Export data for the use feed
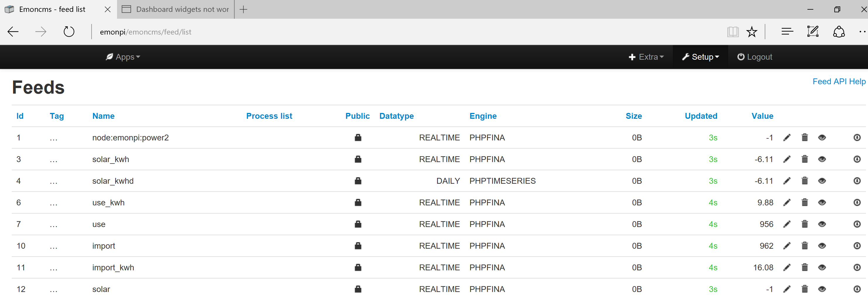The image size is (868, 299). [x=857, y=224]
